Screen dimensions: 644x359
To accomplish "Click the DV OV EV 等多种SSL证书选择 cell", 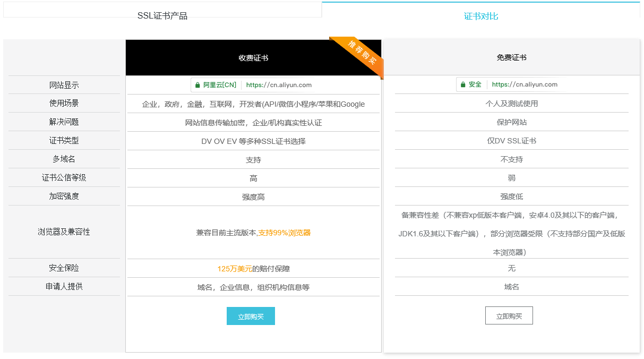I will coord(253,141).
